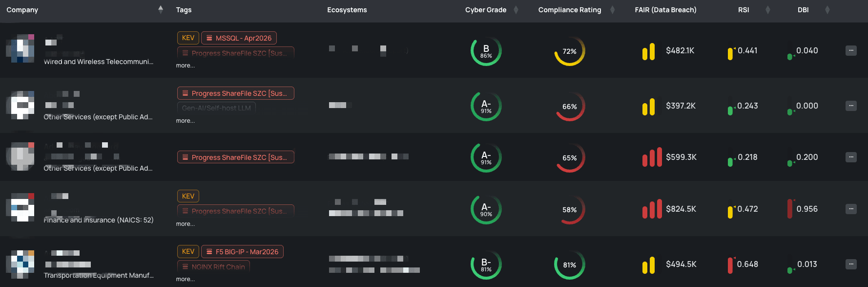Click FAIR bar icon beside $599.3K
The height and width of the screenshot is (287, 868).
click(x=652, y=157)
